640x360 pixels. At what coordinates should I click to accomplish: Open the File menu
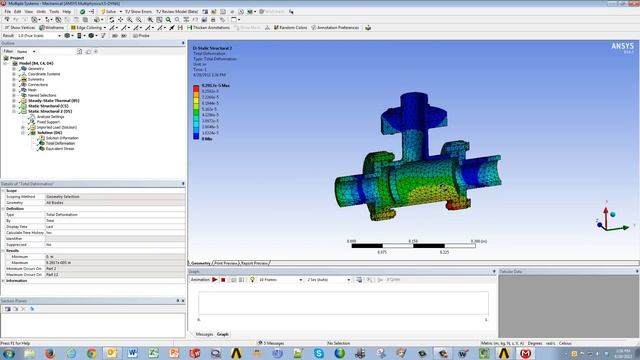click(x=7, y=12)
